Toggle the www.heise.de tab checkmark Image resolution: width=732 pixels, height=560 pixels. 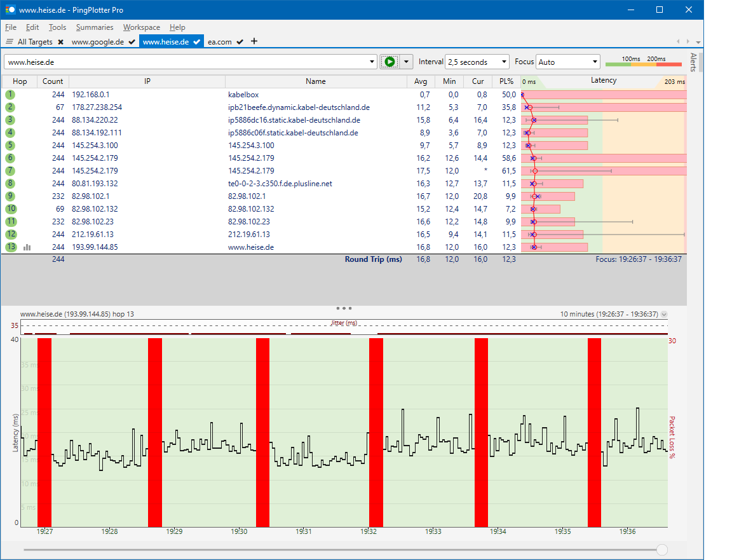196,41
